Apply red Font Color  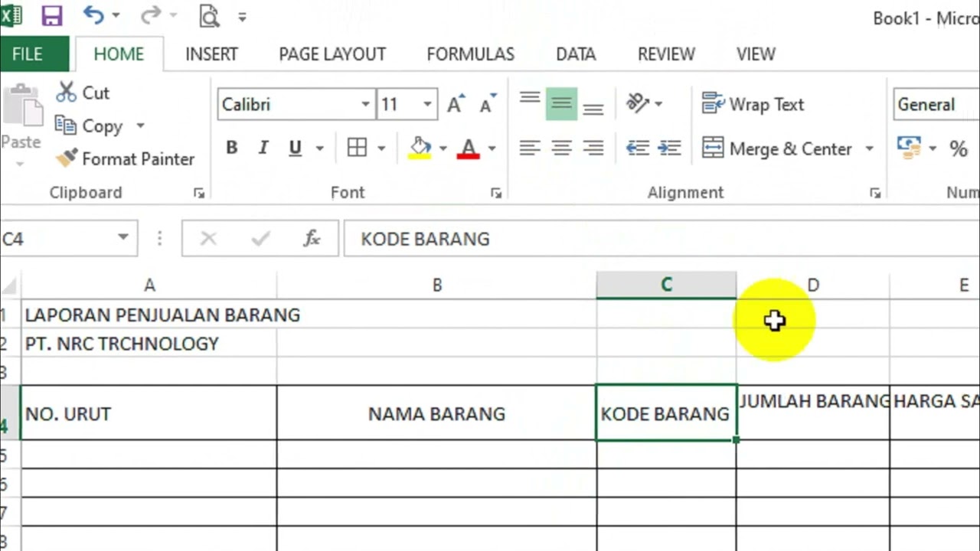click(x=468, y=148)
